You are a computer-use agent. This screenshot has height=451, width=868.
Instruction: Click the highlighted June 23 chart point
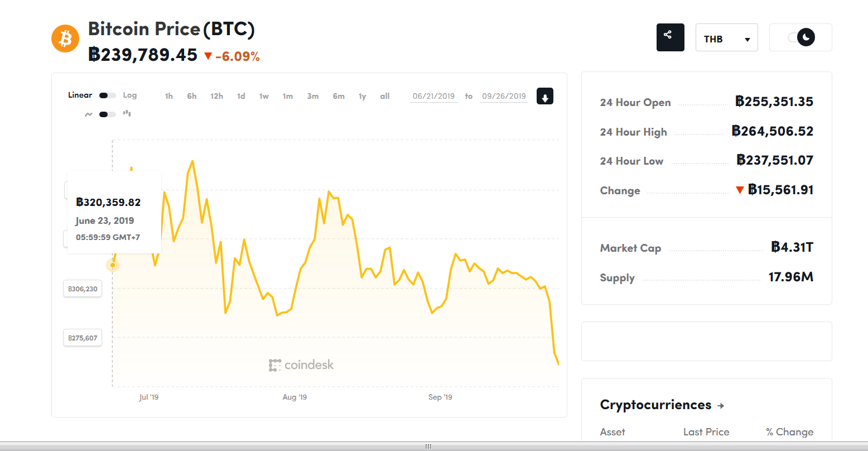pyautogui.click(x=113, y=265)
